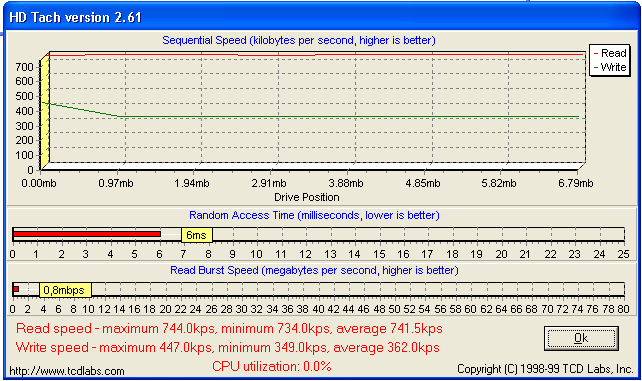
Task: Click the 100 value on the speed axis
Action: (24, 155)
